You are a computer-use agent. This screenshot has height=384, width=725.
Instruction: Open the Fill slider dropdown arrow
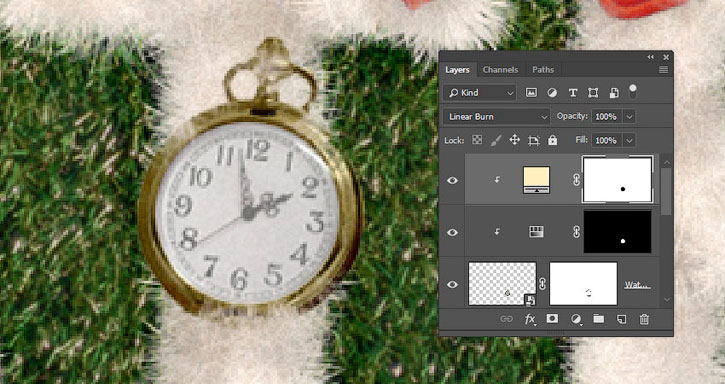coord(629,140)
